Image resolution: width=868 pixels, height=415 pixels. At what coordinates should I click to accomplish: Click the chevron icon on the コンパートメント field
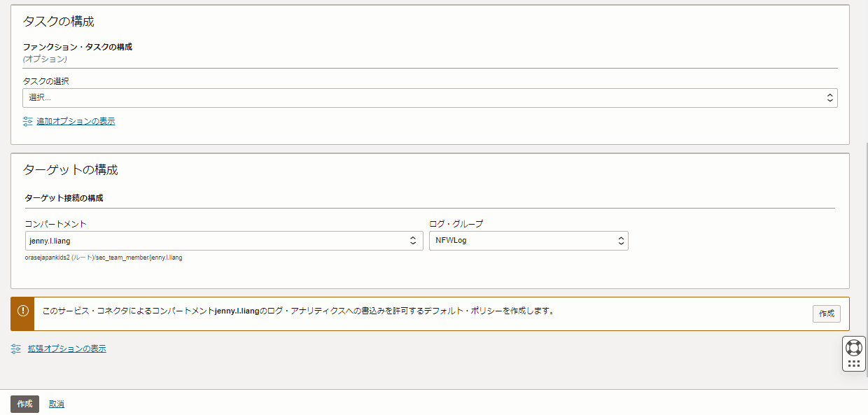pyautogui.click(x=413, y=240)
